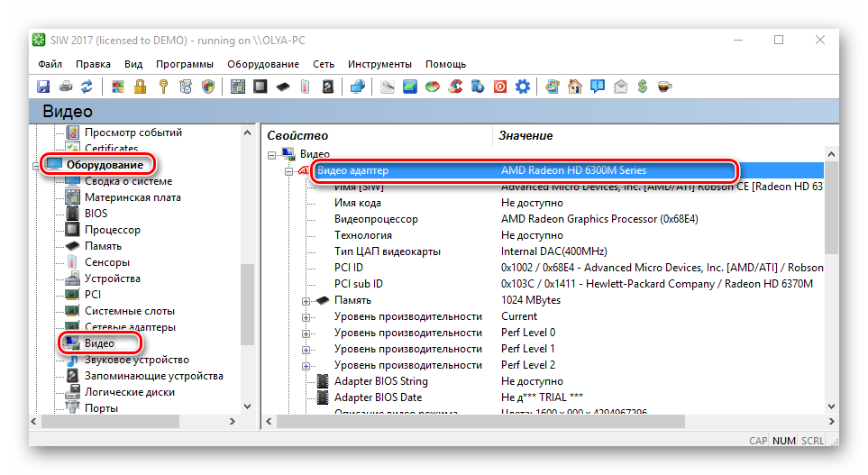Select Материнская плата in the tree
The height and width of the screenshot is (475, 868).
(x=132, y=197)
